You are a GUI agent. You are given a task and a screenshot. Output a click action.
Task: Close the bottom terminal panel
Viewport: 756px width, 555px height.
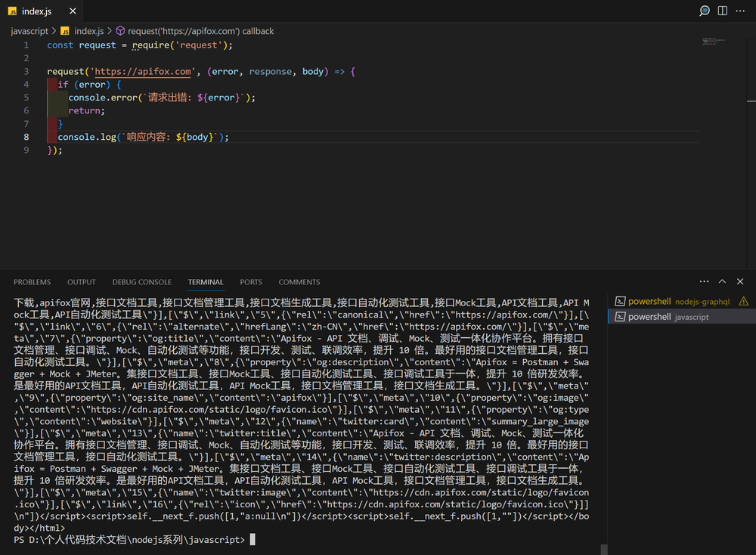[739, 281]
